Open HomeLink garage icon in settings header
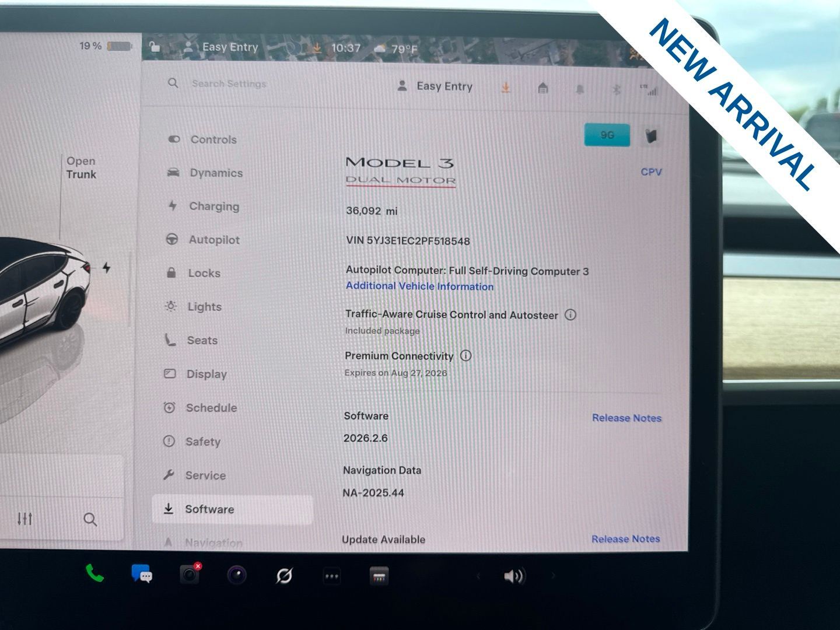This screenshot has height=630, width=840. pyautogui.click(x=542, y=88)
